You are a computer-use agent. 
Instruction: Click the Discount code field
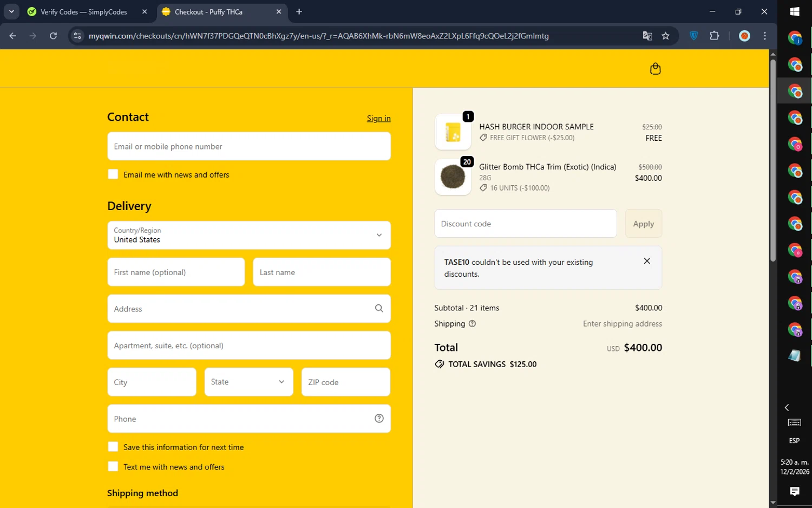(526, 224)
